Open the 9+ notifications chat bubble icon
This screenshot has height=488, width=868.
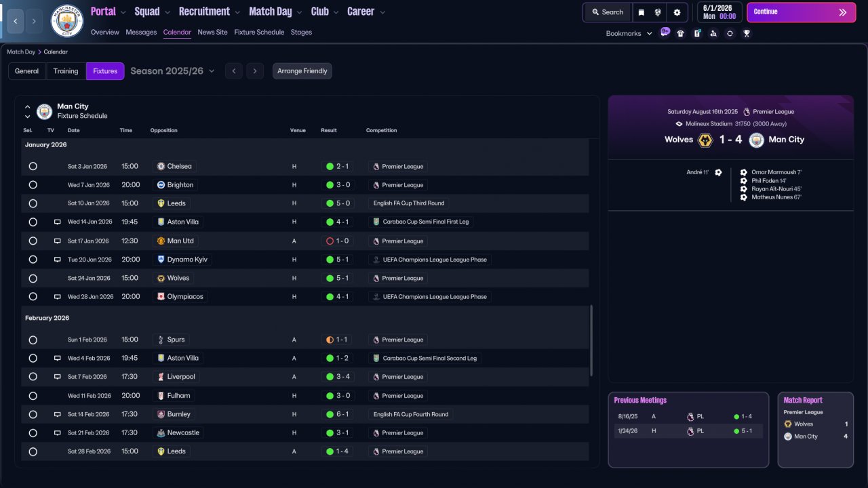[665, 33]
